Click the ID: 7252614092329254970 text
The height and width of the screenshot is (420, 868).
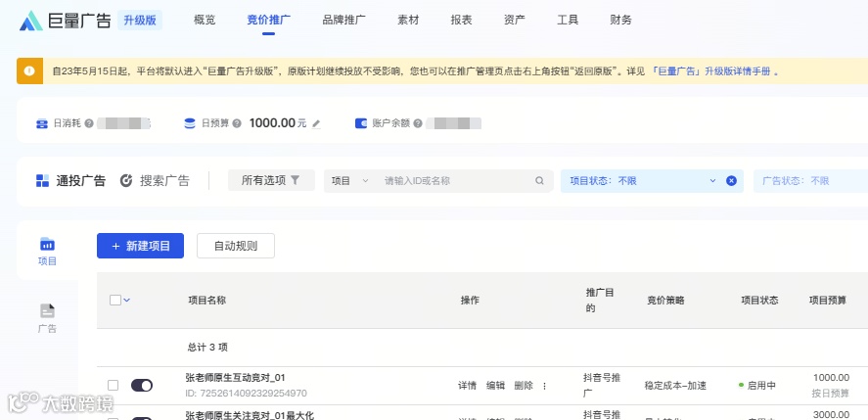246,394
